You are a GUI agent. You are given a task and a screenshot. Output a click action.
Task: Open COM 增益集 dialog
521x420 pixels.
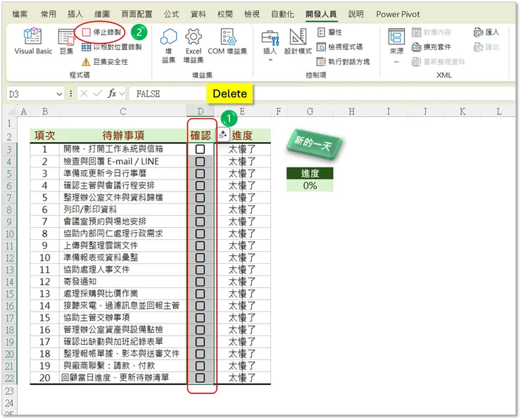[x=227, y=42]
